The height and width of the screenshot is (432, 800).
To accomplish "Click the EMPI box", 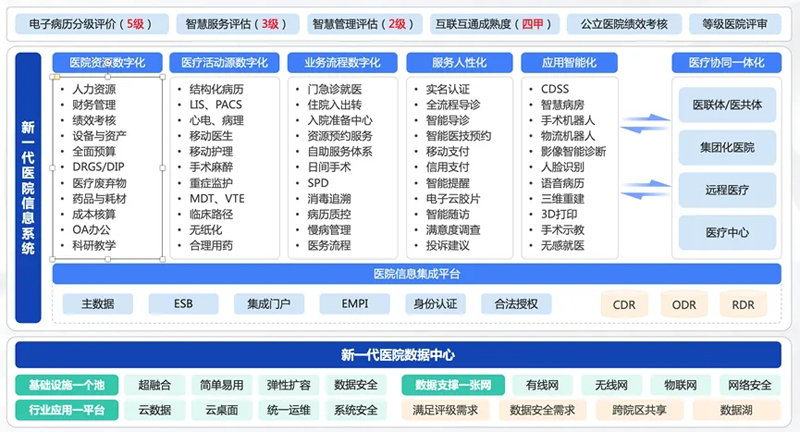I will click(354, 304).
